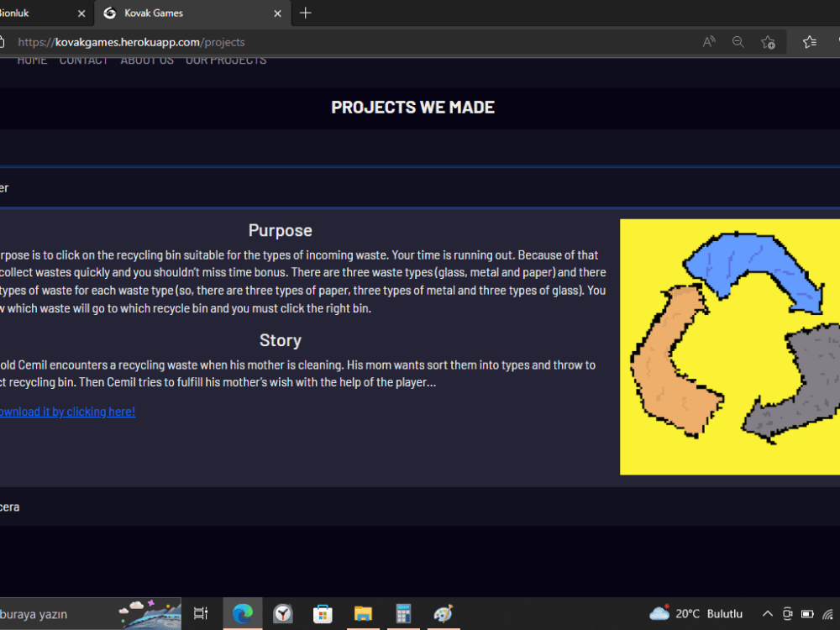Open Task View on the taskbar
Image resolution: width=840 pixels, height=630 pixels.
[x=201, y=613]
